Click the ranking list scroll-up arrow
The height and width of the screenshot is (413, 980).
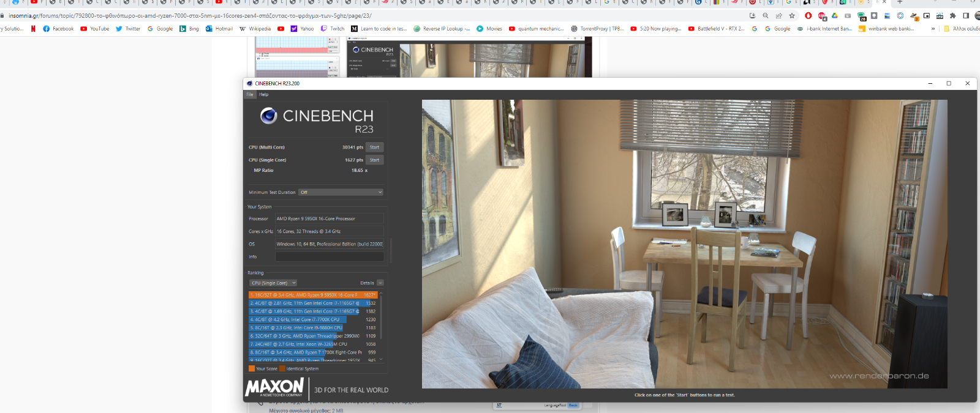(x=381, y=293)
